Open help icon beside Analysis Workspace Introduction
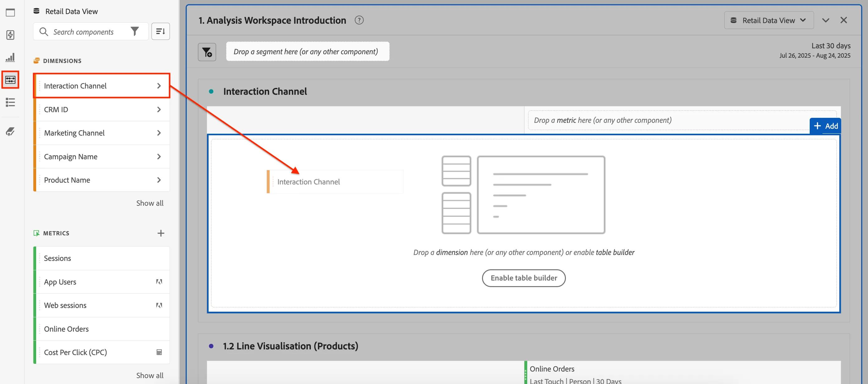The height and width of the screenshot is (384, 868). coord(359,20)
